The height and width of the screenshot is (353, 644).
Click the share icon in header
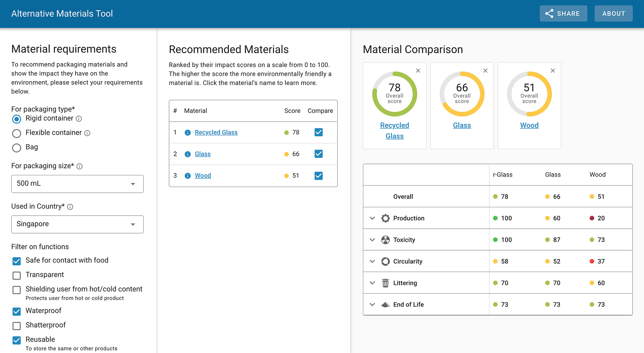click(549, 13)
